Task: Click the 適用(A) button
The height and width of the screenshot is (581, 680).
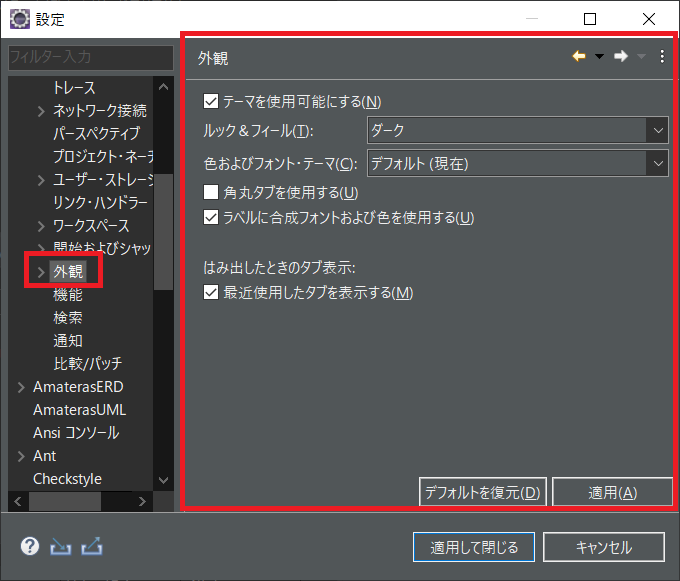Action: (x=612, y=492)
